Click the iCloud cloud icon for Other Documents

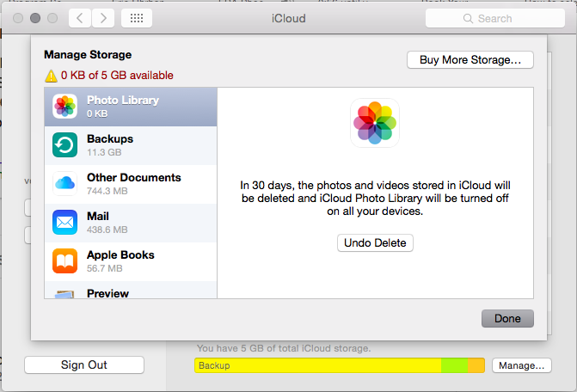click(x=64, y=183)
